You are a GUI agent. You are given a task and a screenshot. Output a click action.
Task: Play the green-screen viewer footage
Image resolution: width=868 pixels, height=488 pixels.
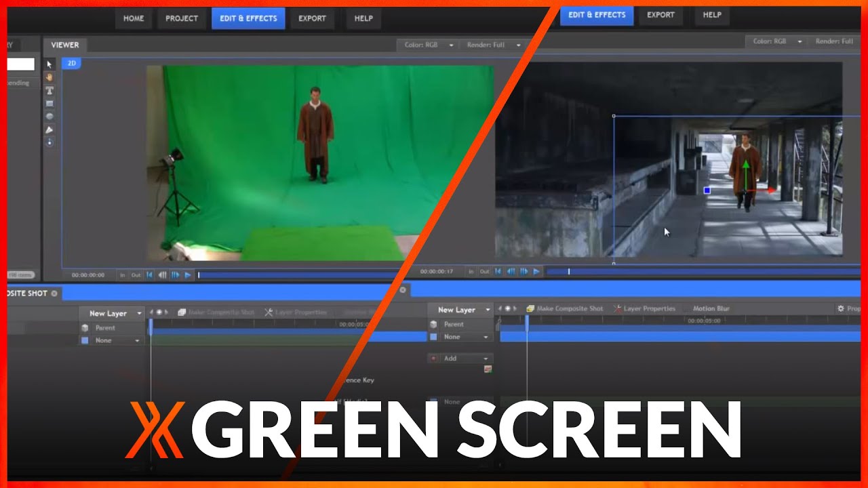click(188, 274)
